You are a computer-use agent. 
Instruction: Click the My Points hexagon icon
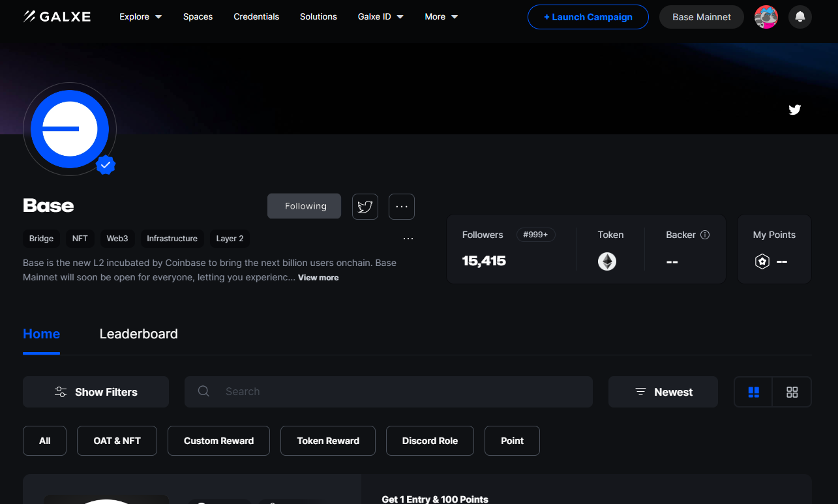pyautogui.click(x=762, y=261)
